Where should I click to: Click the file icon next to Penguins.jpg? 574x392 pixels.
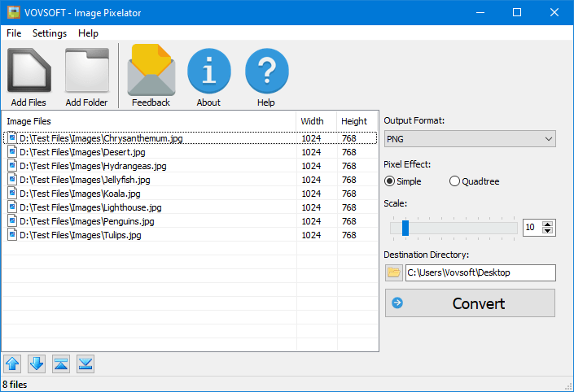pyautogui.click(x=12, y=221)
